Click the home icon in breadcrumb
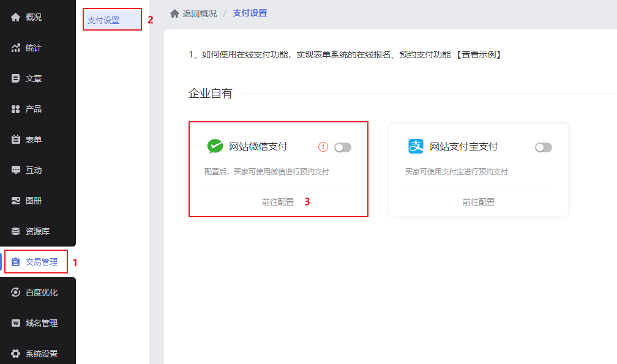 (174, 13)
